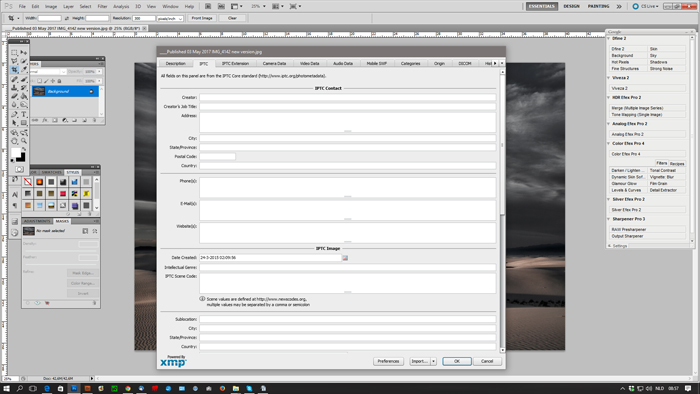Select the Type tool

coord(24,114)
